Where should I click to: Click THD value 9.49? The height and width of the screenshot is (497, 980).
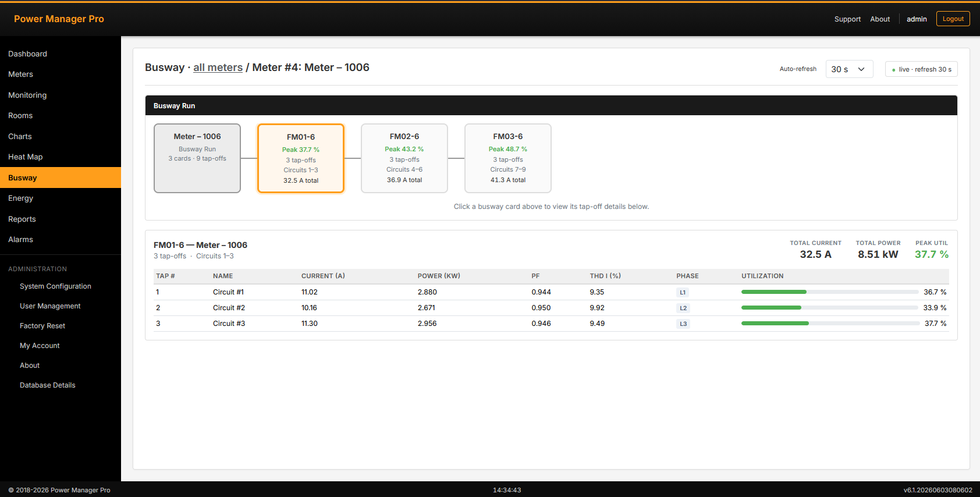coord(597,324)
